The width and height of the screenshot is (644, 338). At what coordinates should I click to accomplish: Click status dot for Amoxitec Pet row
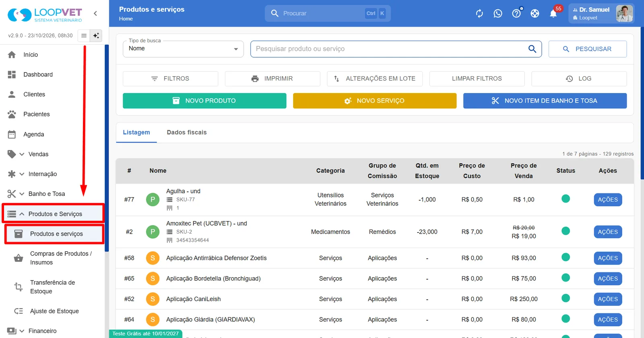pyautogui.click(x=566, y=231)
